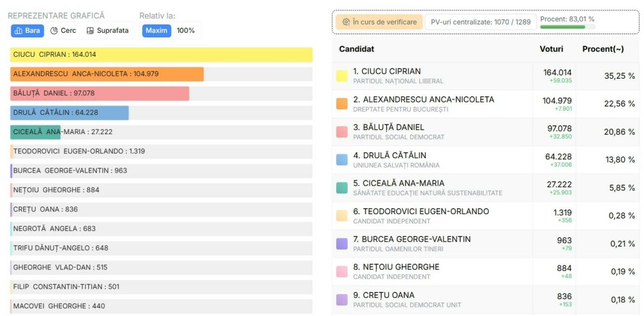Select the Suprafata chart view
The width and height of the screenshot is (644, 316).
(x=108, y=30)
